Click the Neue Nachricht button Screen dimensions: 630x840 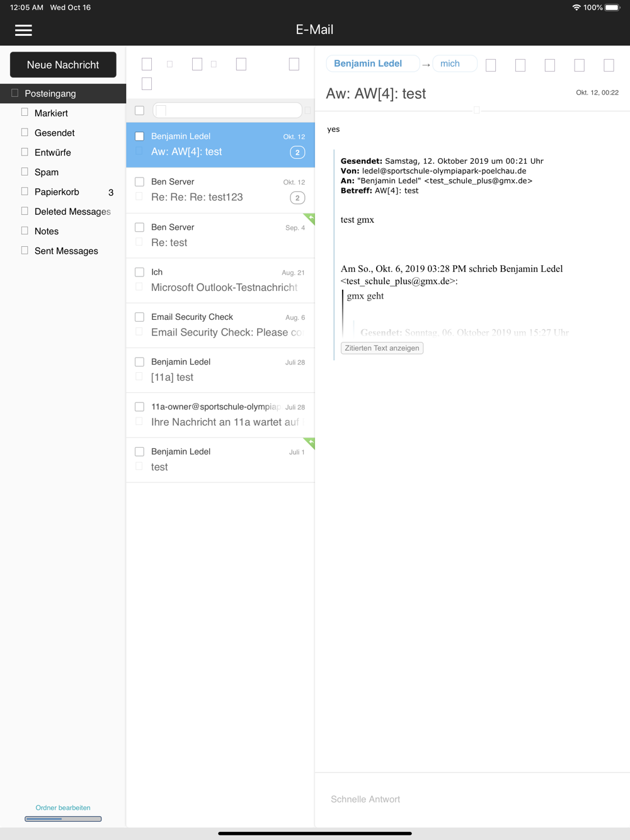click(x=63, y=65)
